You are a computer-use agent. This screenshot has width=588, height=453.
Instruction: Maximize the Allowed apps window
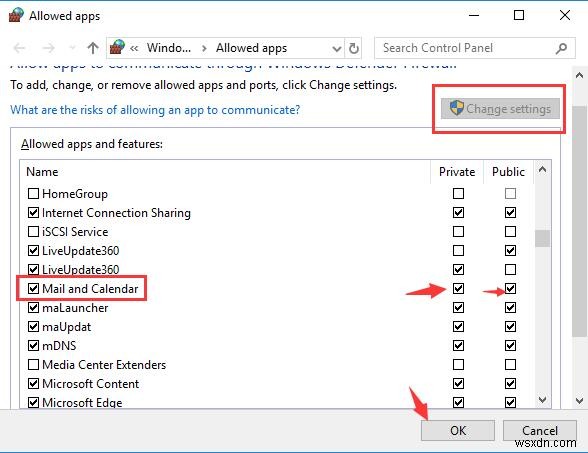519,15
